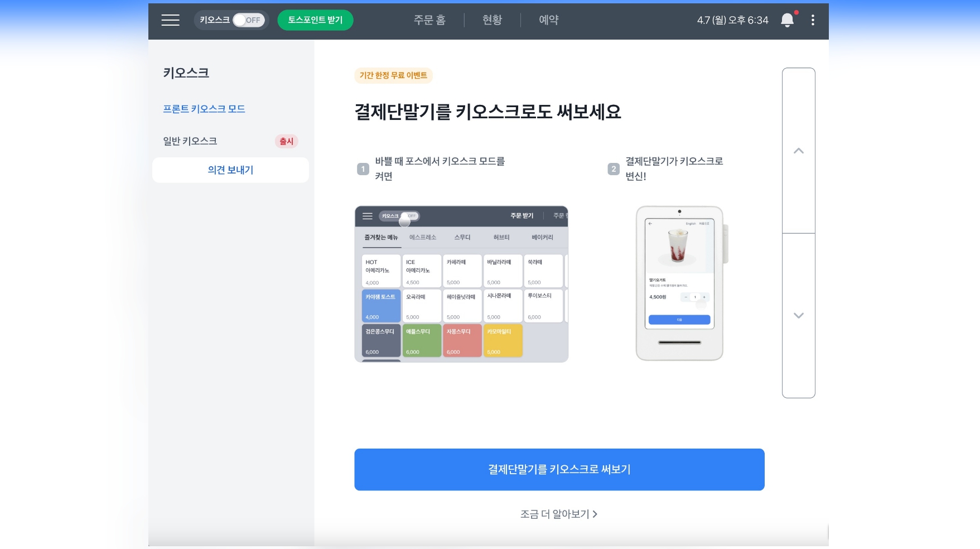Click the POS menu screen preview image
This screenshot has width=980, height=549.
[x=461, y=284]
